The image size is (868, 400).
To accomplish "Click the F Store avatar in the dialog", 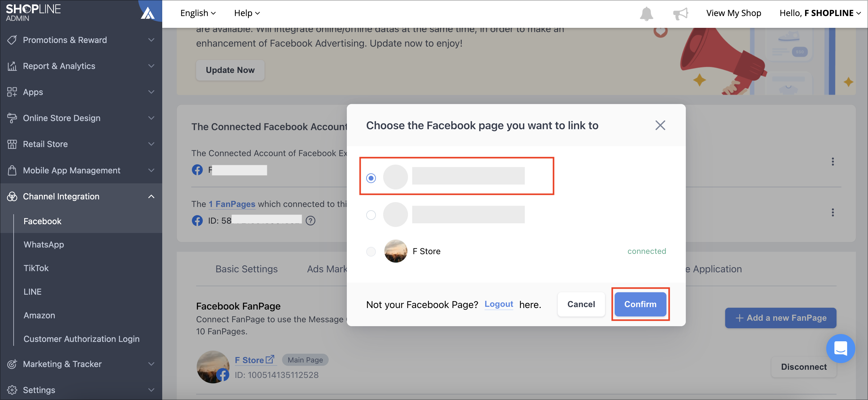I will coord(396,251).
